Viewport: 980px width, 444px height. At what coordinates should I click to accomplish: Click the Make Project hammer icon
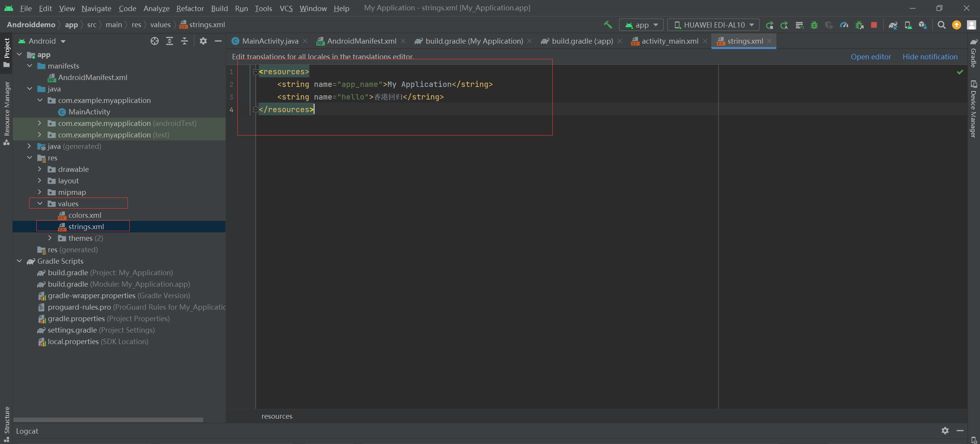[608, 25]
